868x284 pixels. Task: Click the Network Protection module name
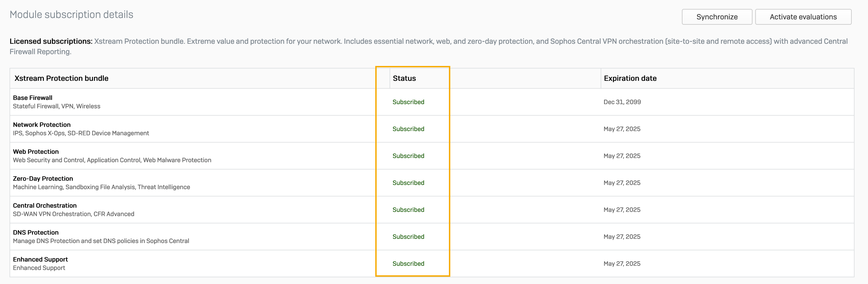(42, 125)
